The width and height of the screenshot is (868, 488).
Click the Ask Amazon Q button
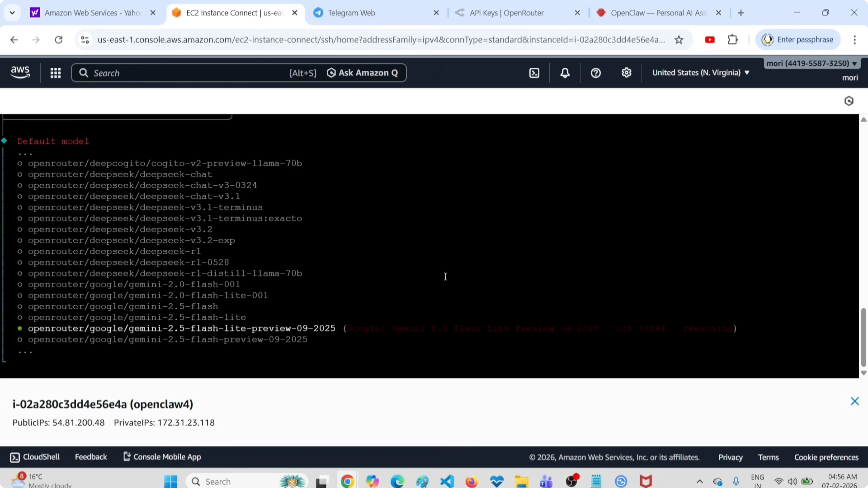click(x=363, y=73)
